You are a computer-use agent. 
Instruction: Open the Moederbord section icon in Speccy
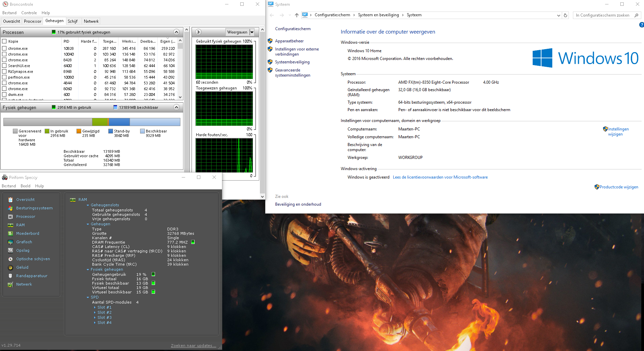coord(10,233)
